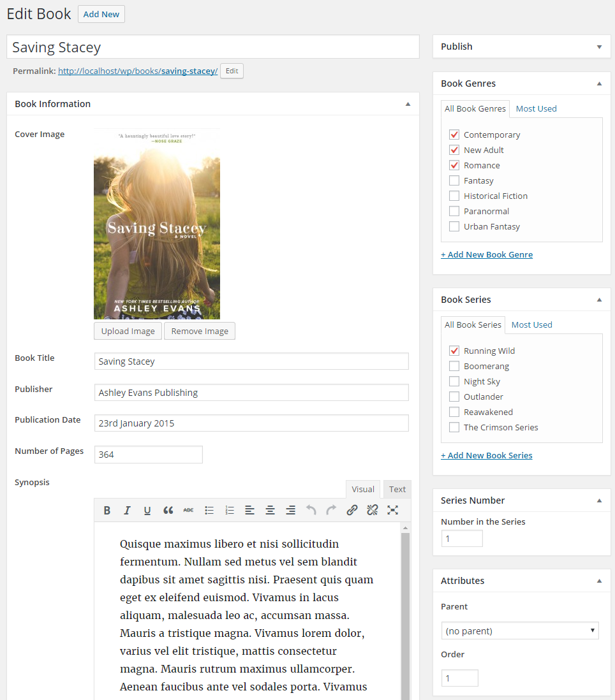Collapse the Book Series panel

[x=599, y=300]
